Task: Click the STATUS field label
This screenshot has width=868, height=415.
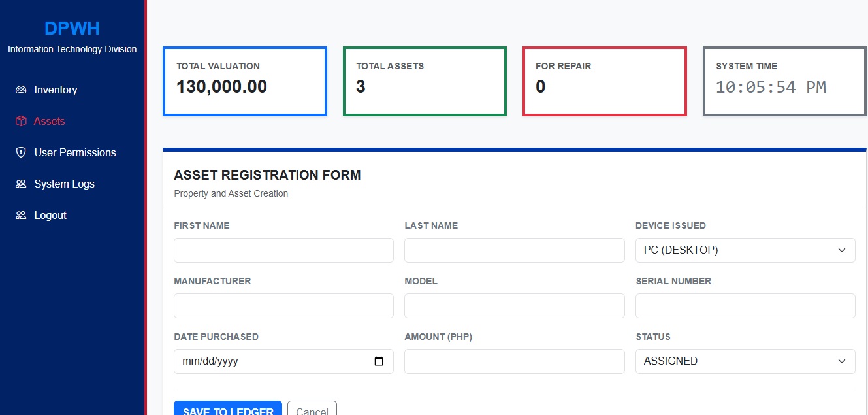Action: click(x=653, y=337)
